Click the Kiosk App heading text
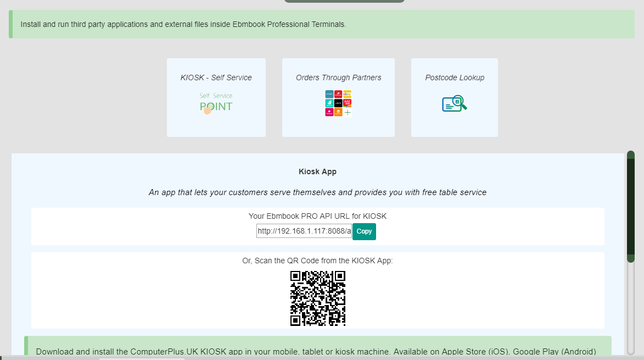The image size is (644, 360). click(317, 171)
